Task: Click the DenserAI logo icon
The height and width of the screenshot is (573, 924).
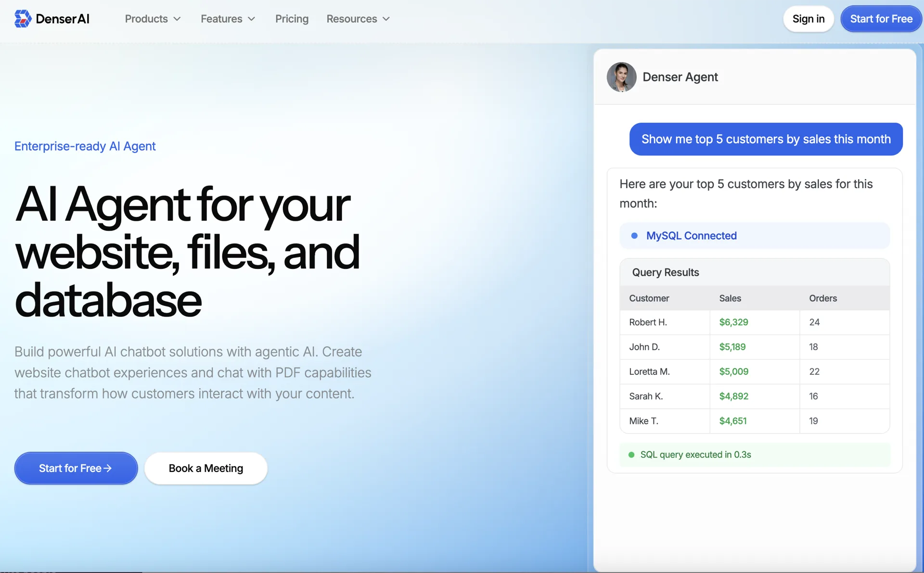Action: point(23,18)
